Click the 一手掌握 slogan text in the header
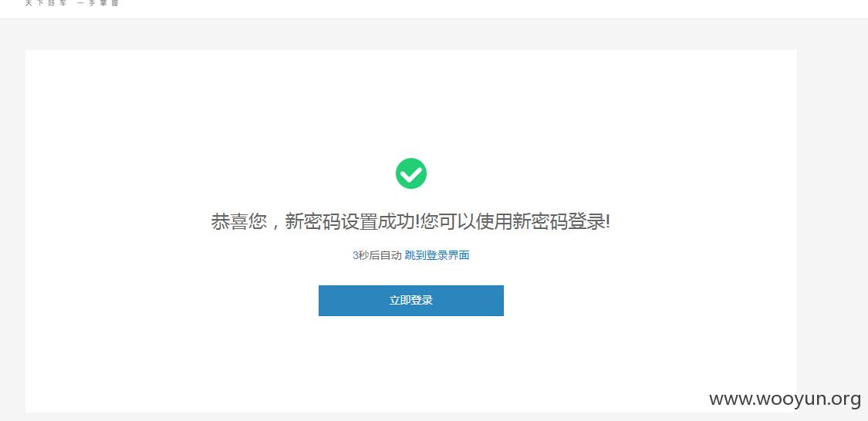Image resolution: width=868 pixels, height=421 pixels. click(98, 3)
